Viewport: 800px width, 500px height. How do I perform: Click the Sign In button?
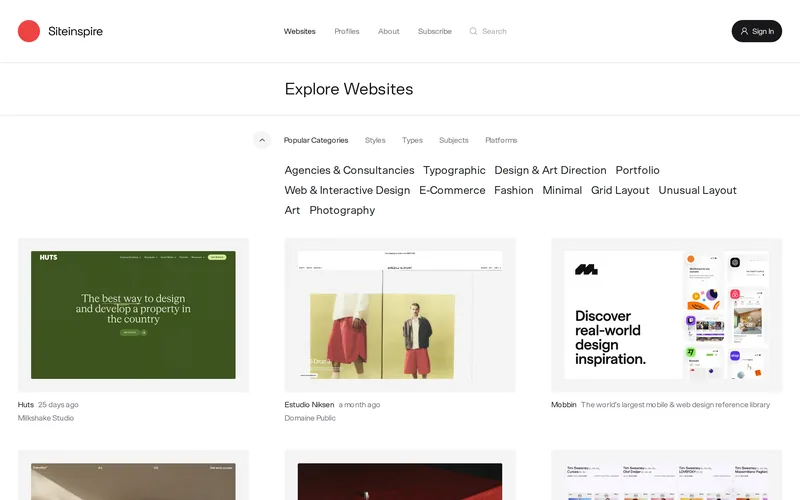point(757,31)
